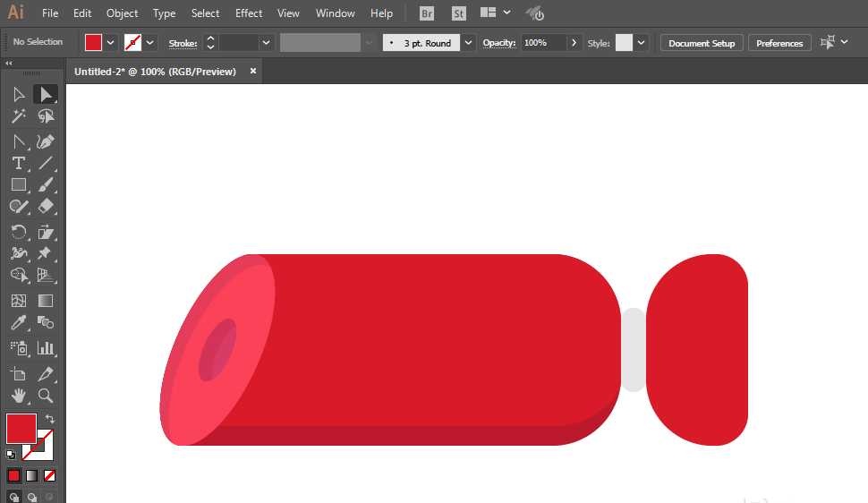868x503 pixels.
Task: Select the Width tool
Action: click(x=18, y=253)
